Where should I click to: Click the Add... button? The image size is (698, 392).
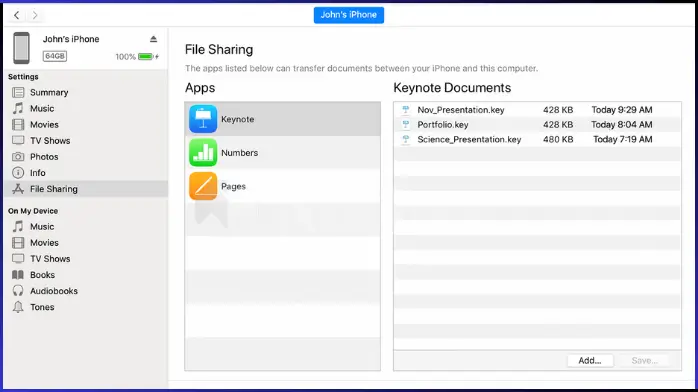click(590, 360)
